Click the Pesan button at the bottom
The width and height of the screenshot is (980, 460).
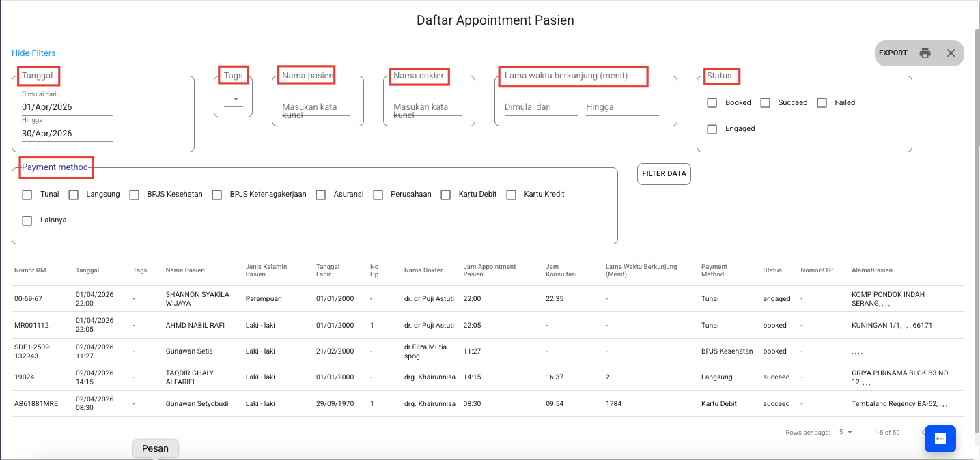click(x=155, y=448)
